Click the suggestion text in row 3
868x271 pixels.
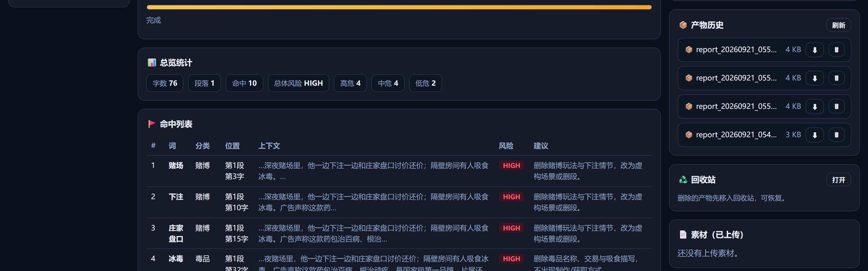point(588,233)
